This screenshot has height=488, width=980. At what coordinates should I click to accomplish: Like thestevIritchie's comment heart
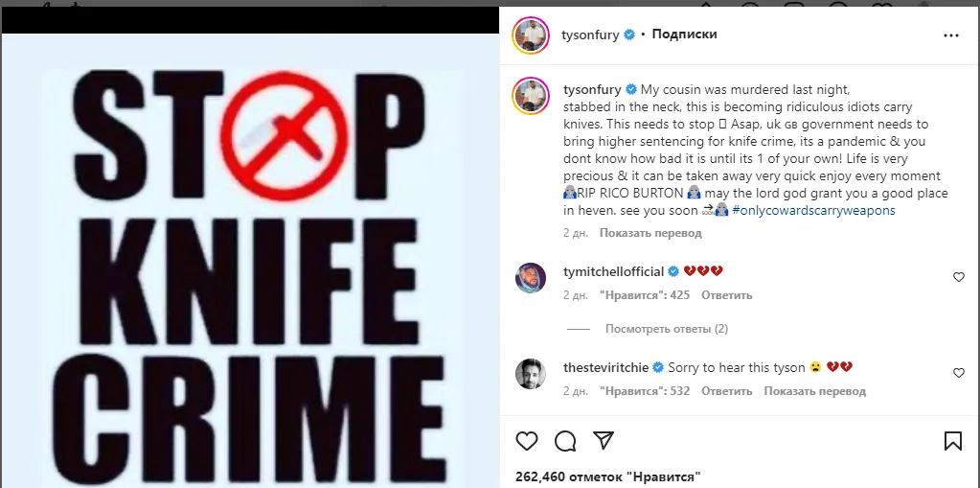959,373
